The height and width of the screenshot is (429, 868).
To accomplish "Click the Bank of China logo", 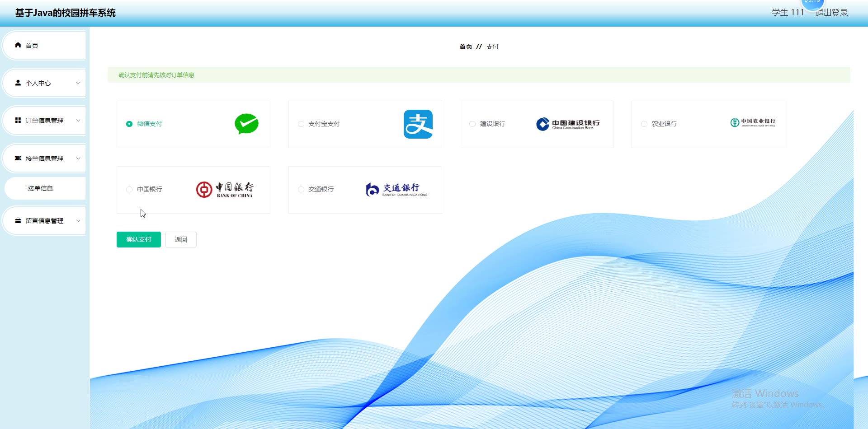I will coord(225,190).
